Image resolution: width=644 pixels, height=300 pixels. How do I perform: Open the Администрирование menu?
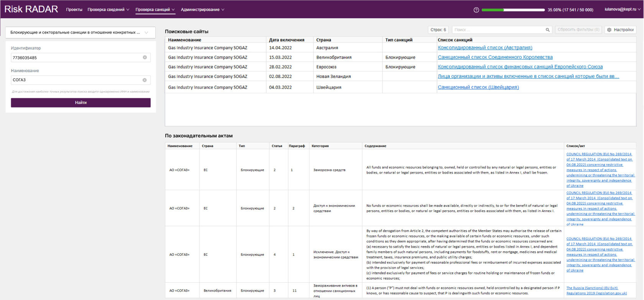coord(202,10)
